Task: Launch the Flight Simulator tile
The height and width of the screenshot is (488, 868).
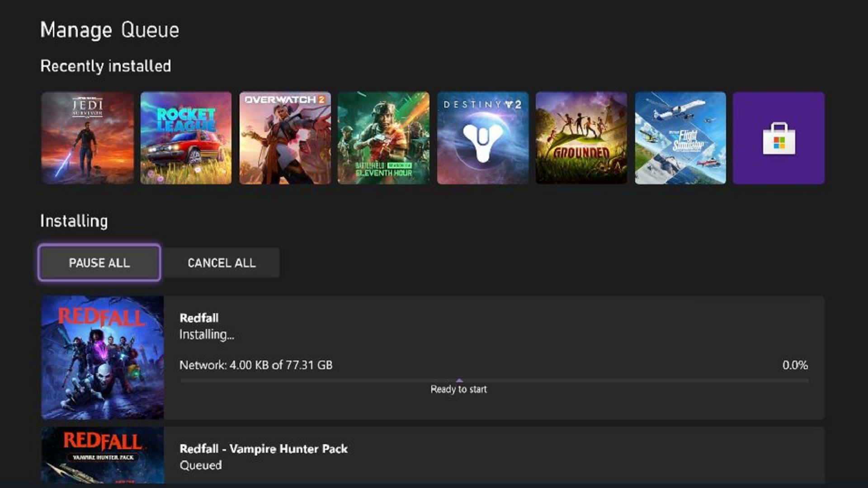Action: (680, 138)
